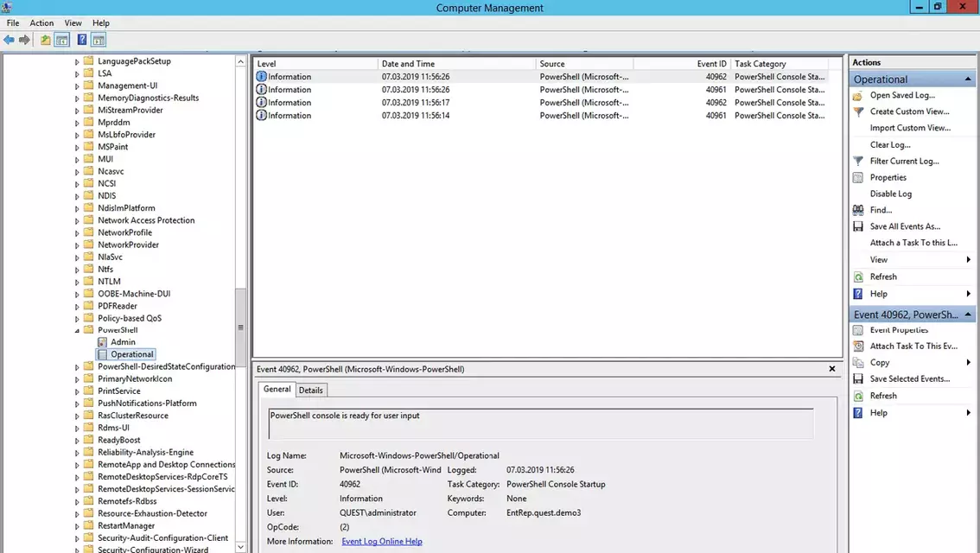The width and height of the screenshot is (980, 553).
Task: Click the Attach Task To This Event icon
Action: 858,346
